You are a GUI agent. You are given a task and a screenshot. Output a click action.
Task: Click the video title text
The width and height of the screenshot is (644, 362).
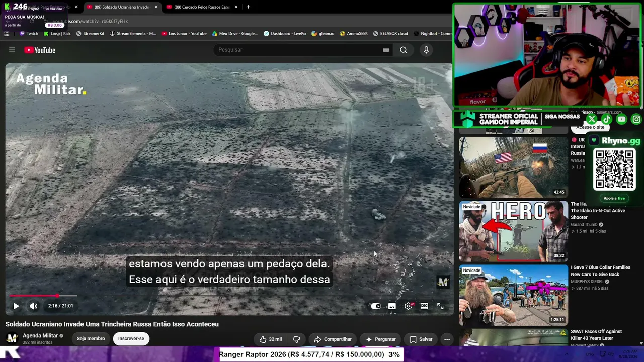112,324
